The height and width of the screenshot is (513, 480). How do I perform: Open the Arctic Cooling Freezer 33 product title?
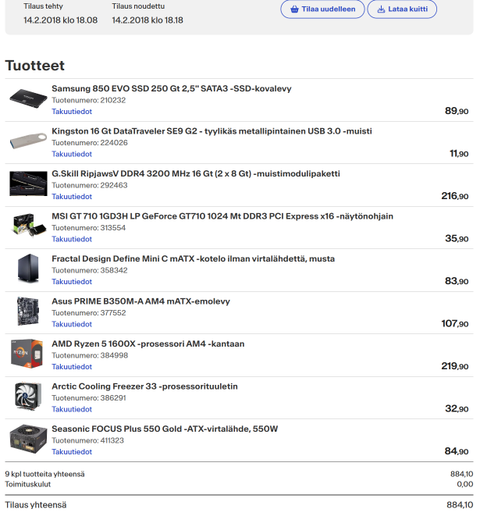coord(145,386)
